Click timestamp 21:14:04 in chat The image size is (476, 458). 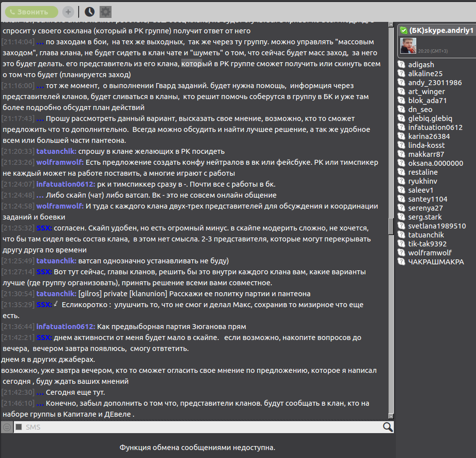click(18, 42)
